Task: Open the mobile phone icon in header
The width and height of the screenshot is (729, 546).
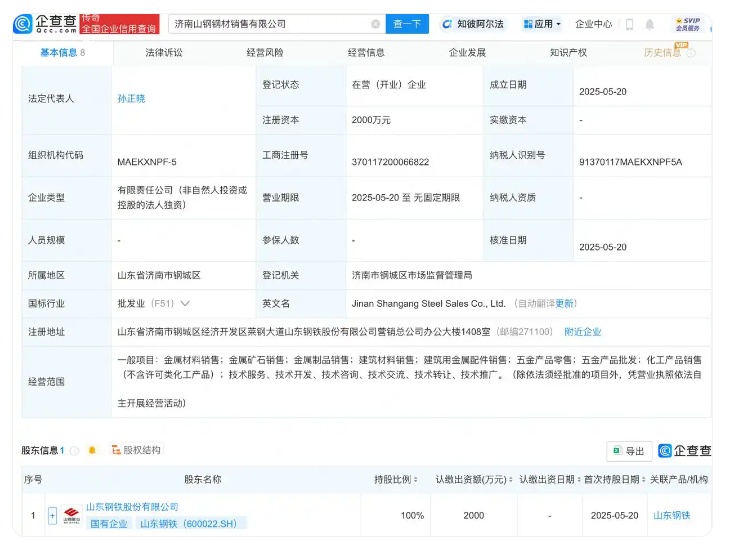Action: coord(630,24)
